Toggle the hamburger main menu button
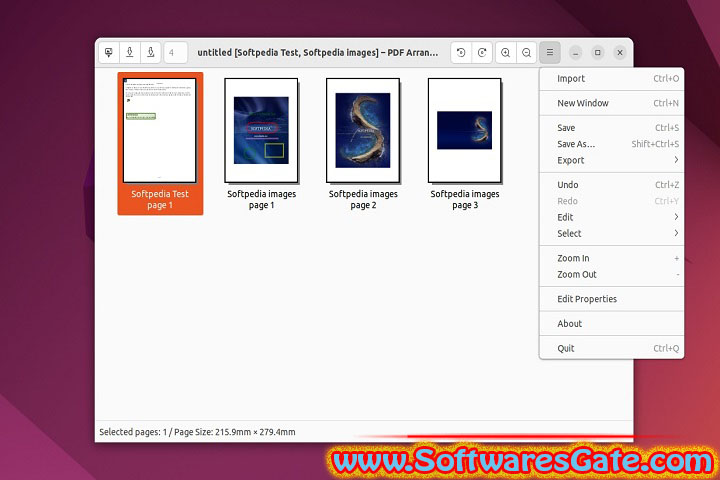Viewport: 720px width, 480px height. [x=550, y=52]
